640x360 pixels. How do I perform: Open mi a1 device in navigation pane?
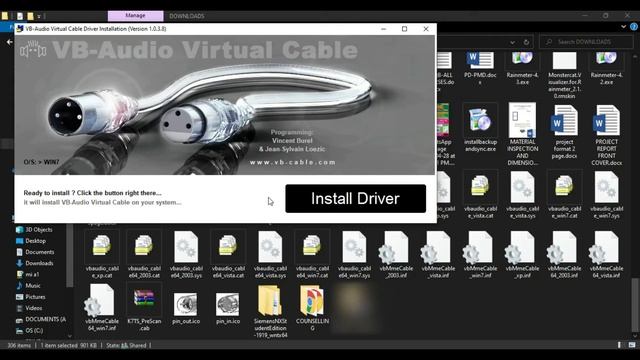tap(28, 274)
